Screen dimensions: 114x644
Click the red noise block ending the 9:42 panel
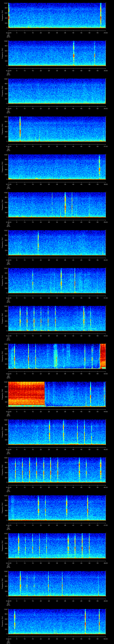(x=103, y=356)
